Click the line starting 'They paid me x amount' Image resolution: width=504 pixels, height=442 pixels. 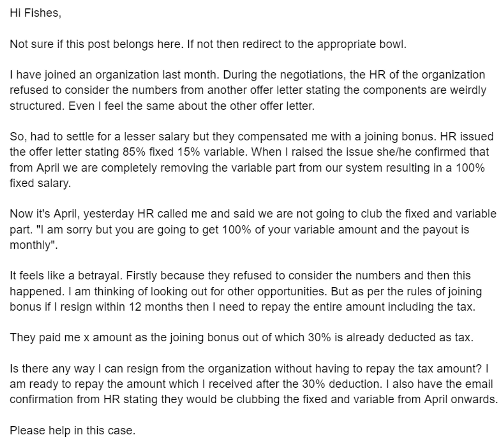242,337
